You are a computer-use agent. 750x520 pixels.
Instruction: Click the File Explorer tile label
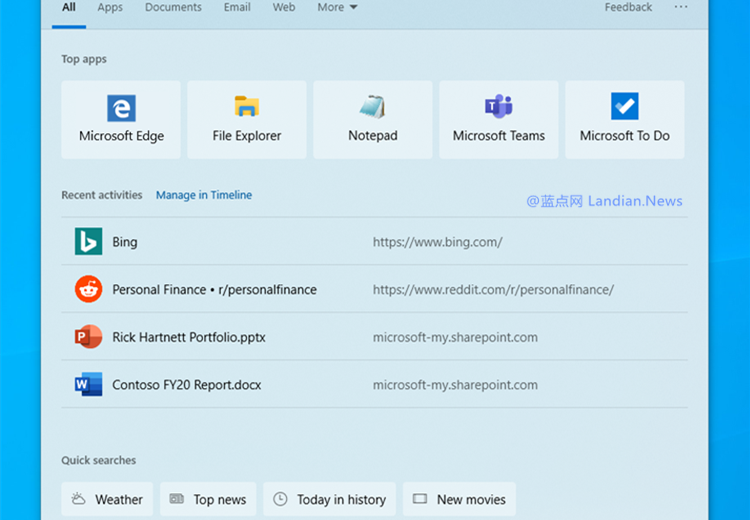point(247,136)
